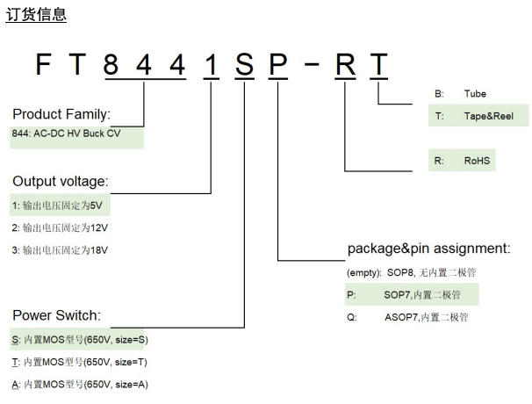This screenshot has height=404, width=532.
Task: Click package&pin assignment heading
Action: coord(429,249)
